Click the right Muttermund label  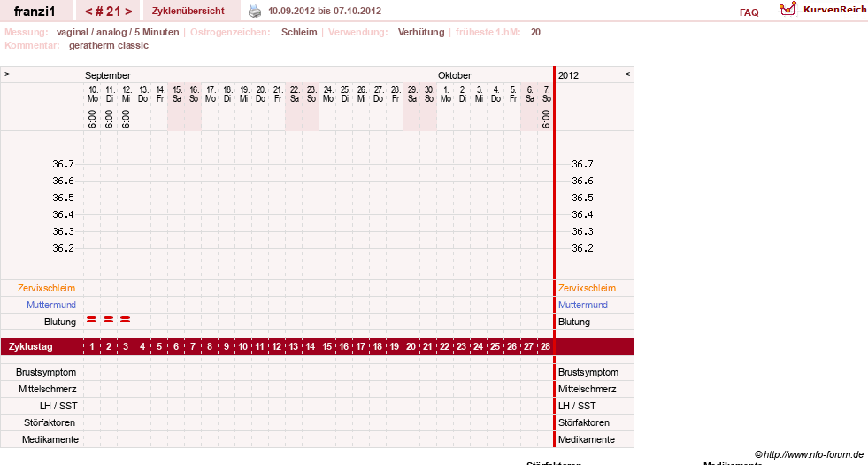pos(583,305)
